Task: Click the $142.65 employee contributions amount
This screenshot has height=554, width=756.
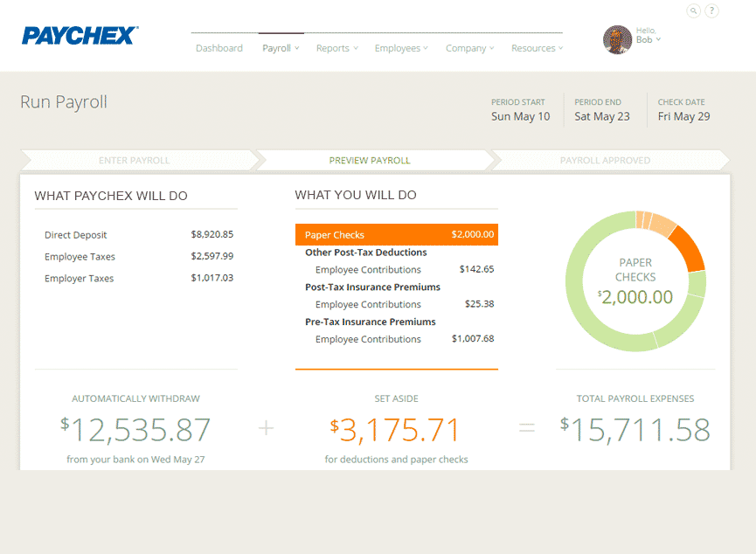Action: click(x=477, y=269)
